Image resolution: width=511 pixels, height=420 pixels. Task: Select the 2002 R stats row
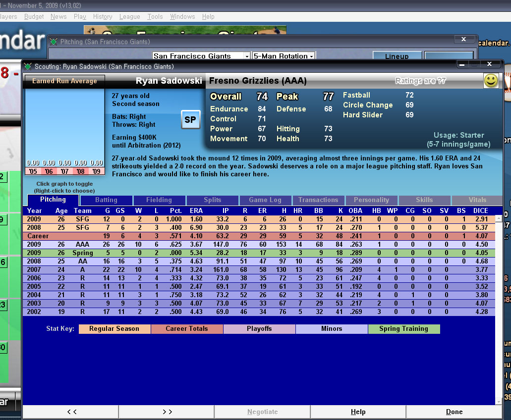tap(259, 312)
